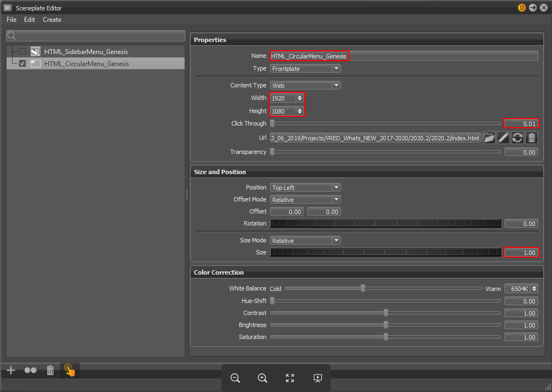
Task: Disable the HTML_CircularMenu_Genesis checkbox
Action: (x=22, y=63)
